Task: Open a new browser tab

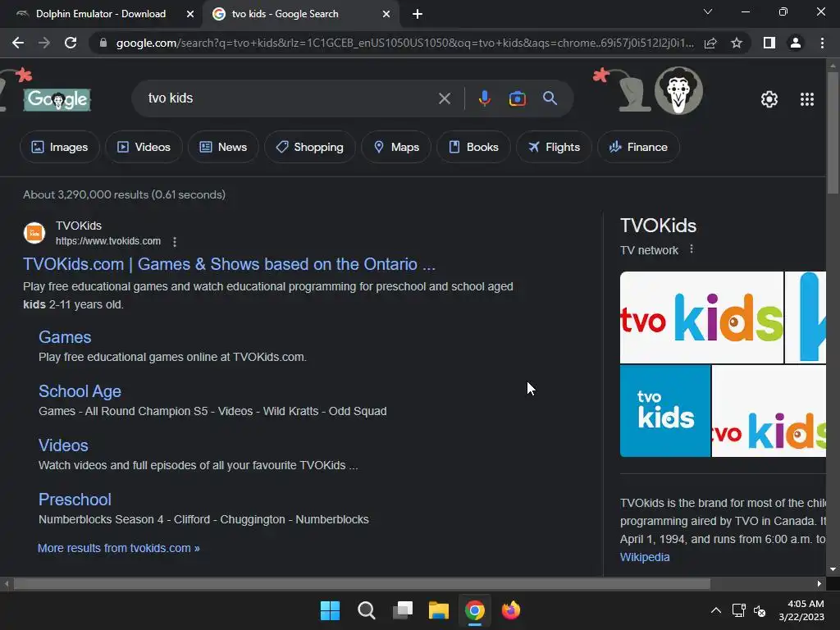Action: (418, 14)
